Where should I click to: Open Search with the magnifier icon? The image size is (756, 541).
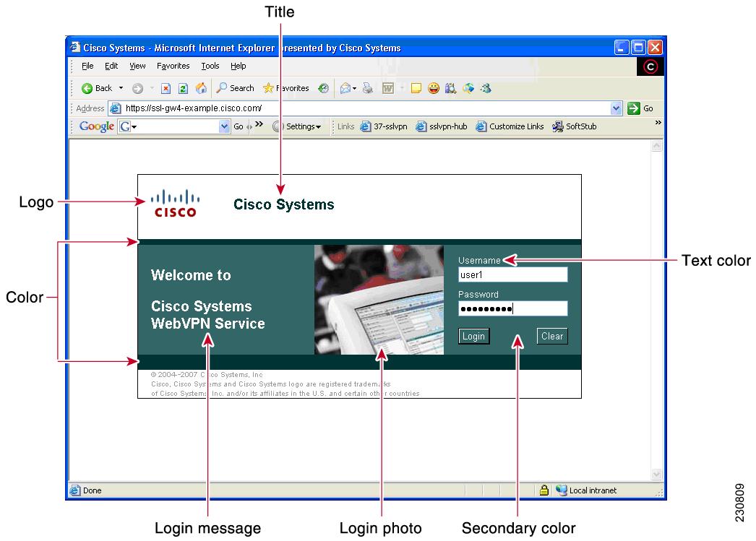click(221, 87)
